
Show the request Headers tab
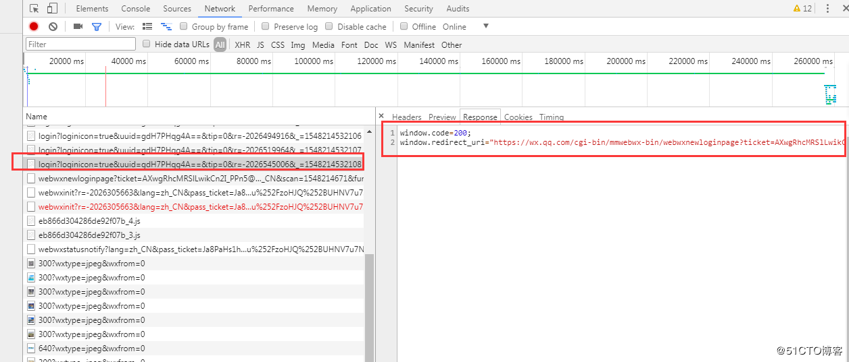[x=407, y=117]
